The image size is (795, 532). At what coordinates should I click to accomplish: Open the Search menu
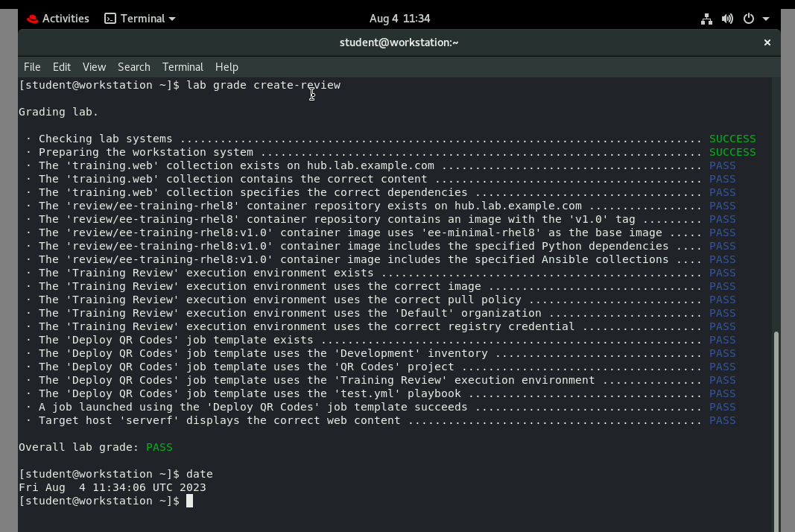133,67
